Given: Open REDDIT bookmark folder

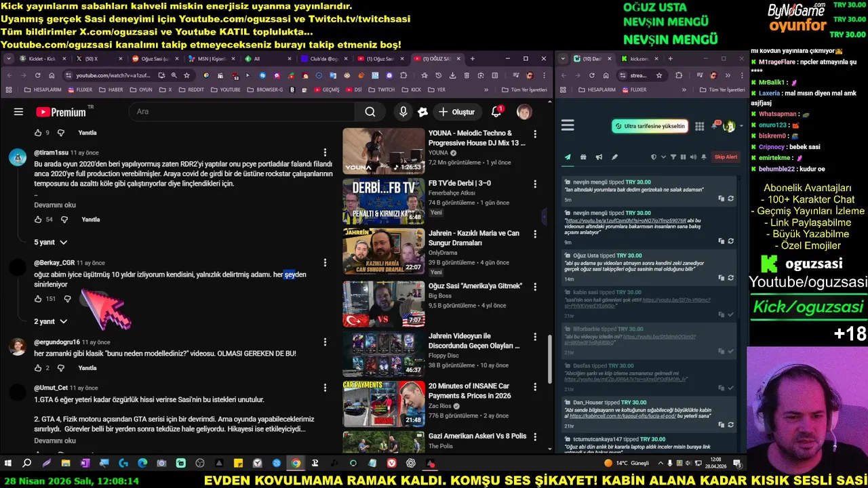Looking at the screenshot, I should (191, 89).
